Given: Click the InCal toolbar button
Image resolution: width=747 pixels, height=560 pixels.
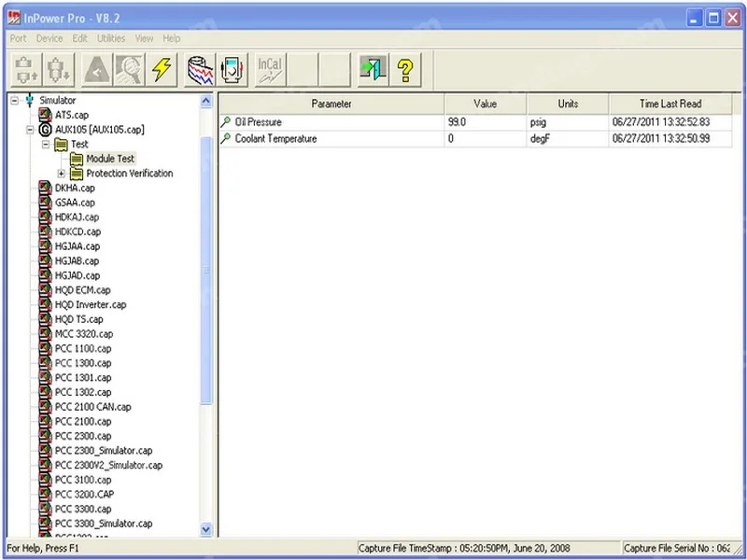Looking at the screenshot, I should coord(270,69).
